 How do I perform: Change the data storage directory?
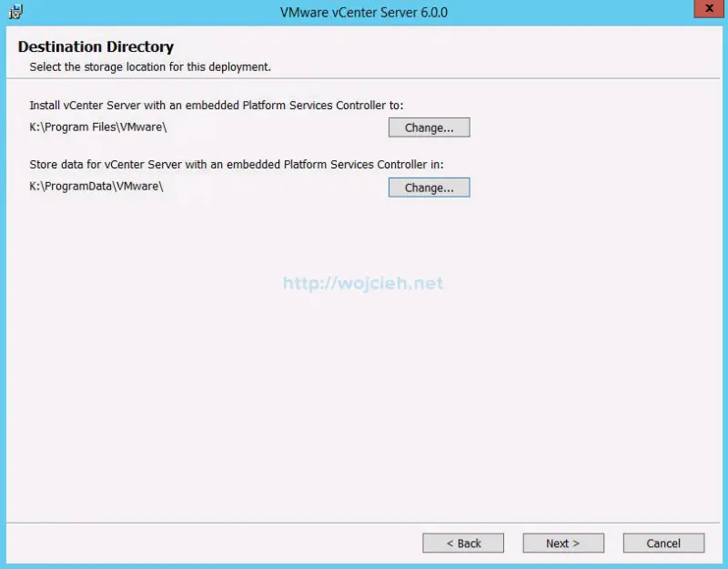tap(429, 187)
